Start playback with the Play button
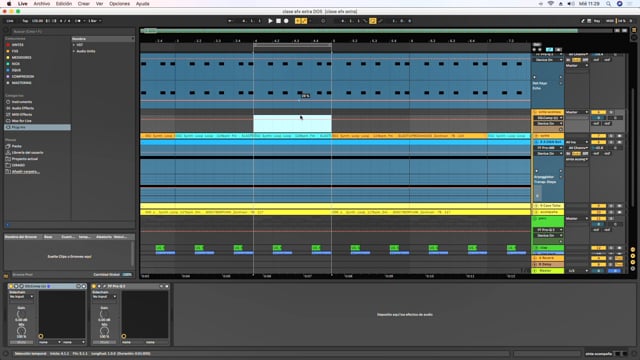 [x=270, y=21]
